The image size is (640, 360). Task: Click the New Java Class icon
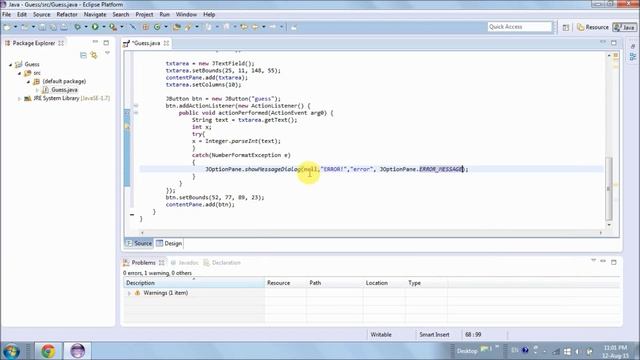(x=157, y=27)
